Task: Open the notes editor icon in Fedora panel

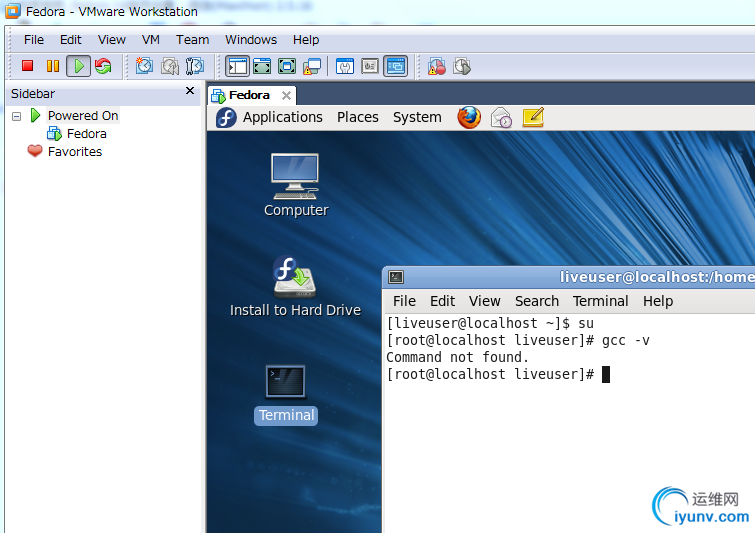Action: (533, 117)
